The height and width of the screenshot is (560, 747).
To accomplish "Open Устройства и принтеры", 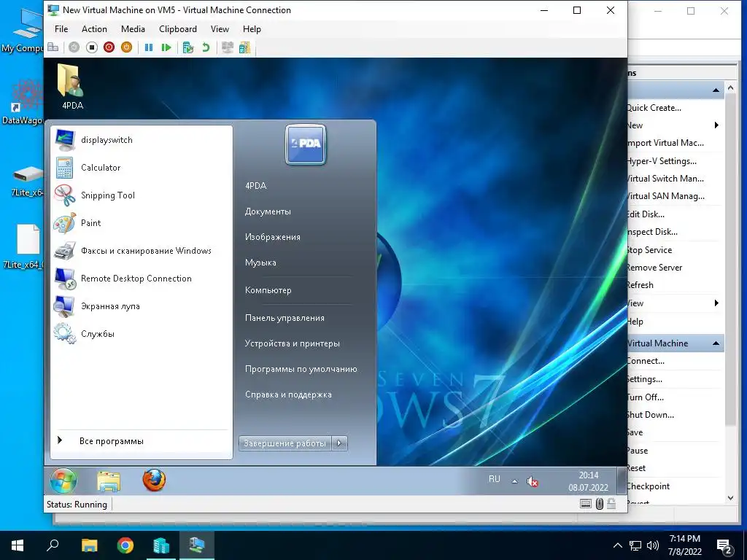I will pos(292,343).
